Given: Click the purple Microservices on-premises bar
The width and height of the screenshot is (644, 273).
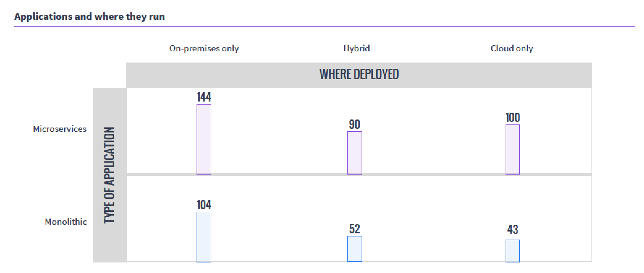Looking at the screenshot, I should (204, 139).
